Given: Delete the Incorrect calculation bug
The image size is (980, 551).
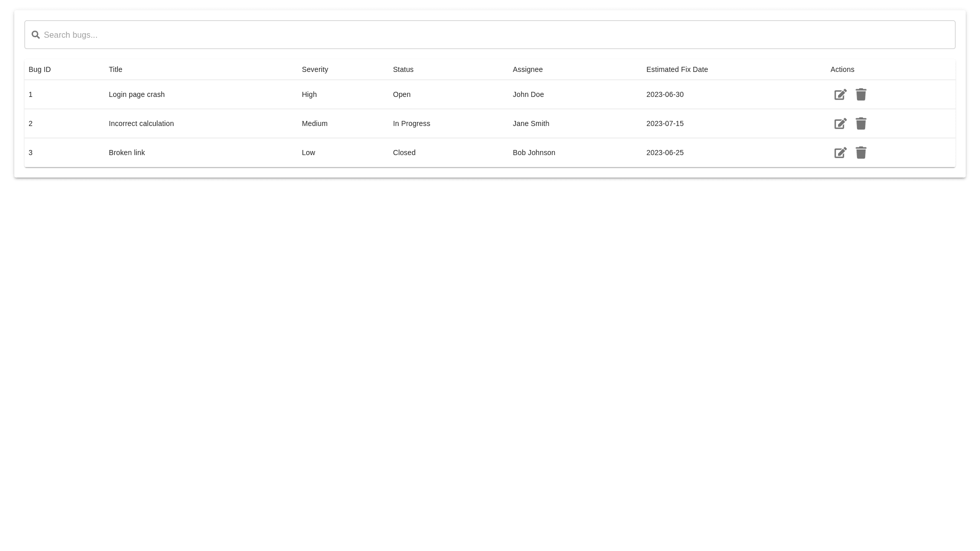Looking at the screenshot, I should [x=861, y=123].
